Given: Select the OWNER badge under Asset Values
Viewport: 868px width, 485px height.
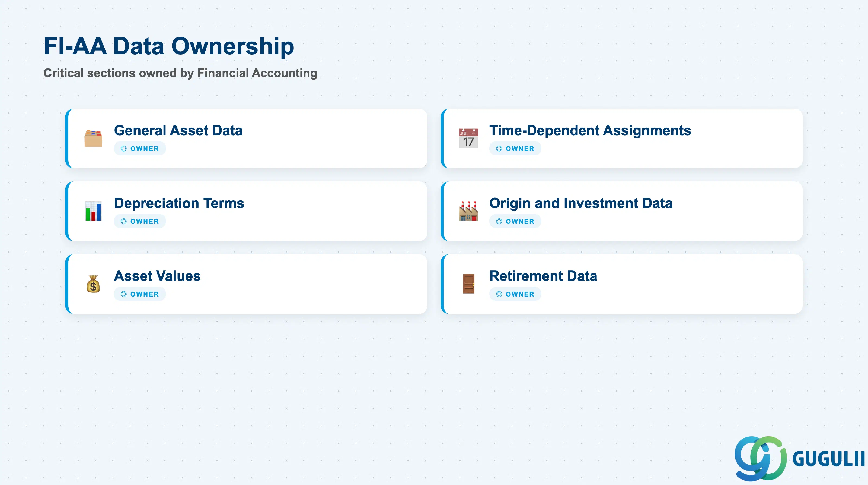Looking at the screenshot, I should 140,294.
